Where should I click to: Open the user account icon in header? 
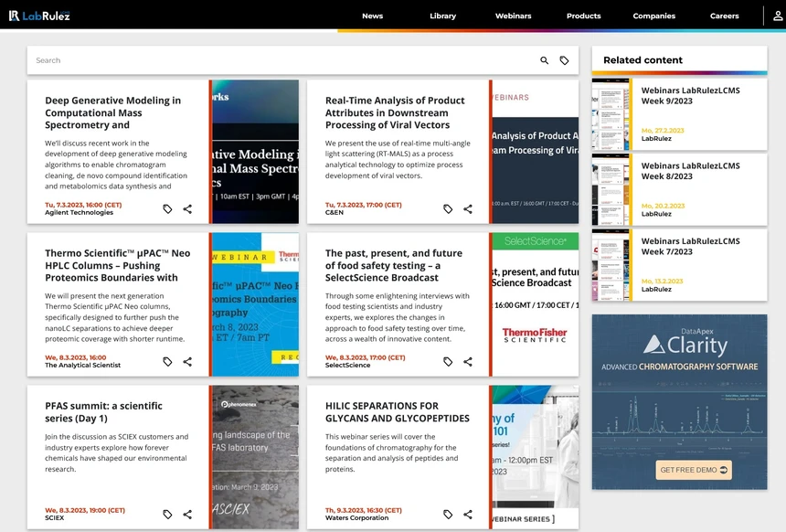[777, 16]
